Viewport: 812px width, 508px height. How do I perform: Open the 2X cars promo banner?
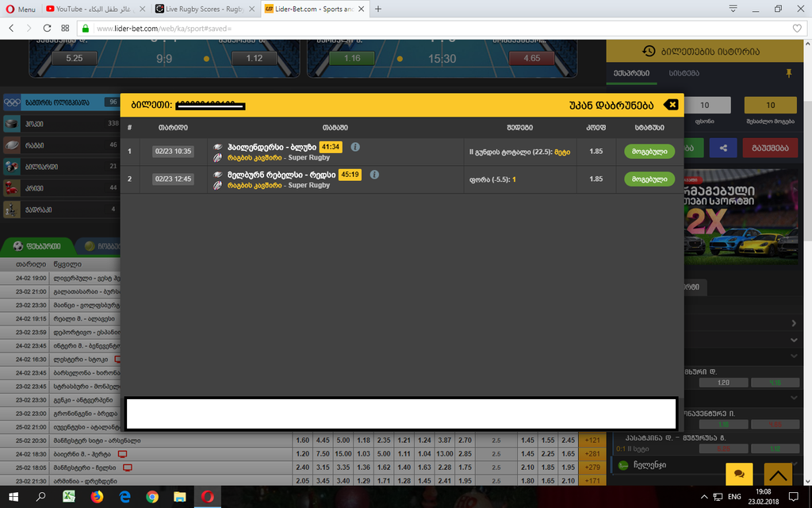(x=741, y=217)
